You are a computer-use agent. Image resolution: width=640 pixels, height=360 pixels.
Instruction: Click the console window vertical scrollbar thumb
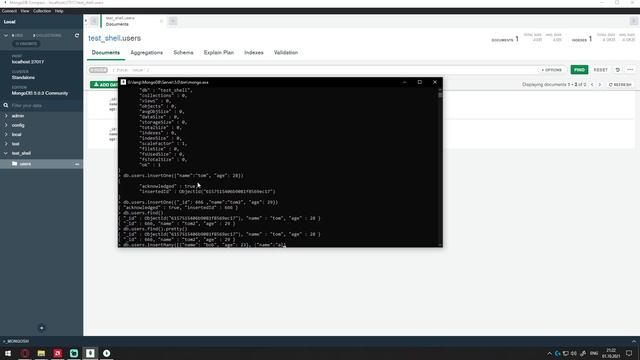coord(440,95)
